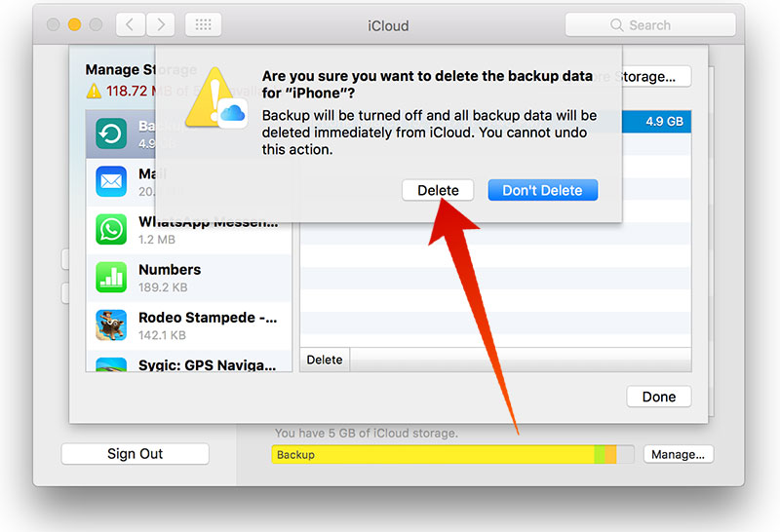Select the Backups icon in storage list

click(x=112, y=134)
